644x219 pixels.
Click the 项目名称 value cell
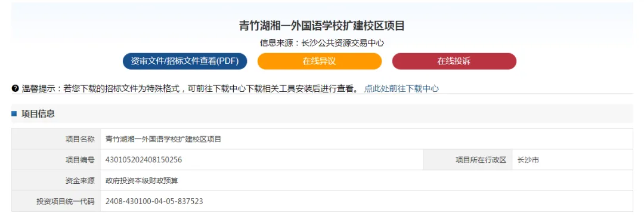point(367,139)
